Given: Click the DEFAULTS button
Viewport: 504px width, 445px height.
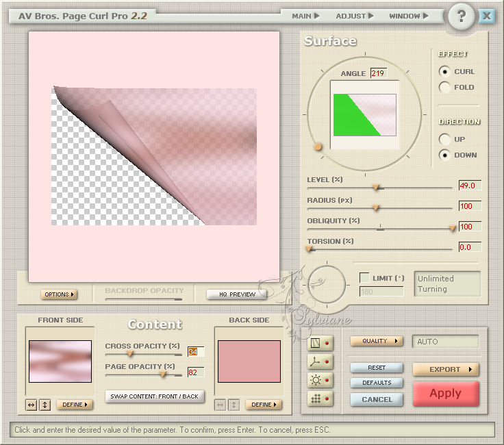Looking at the screenshot, I should coord(377,383).
